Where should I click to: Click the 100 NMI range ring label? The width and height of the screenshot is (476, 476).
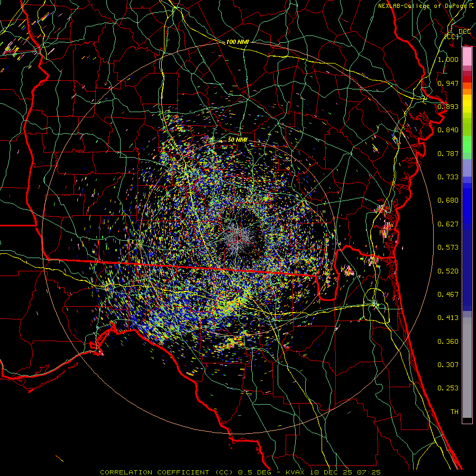click(237, 42)
